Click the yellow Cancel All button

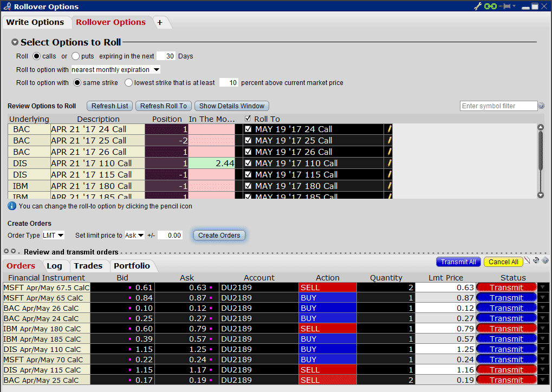tap(503, 262)
